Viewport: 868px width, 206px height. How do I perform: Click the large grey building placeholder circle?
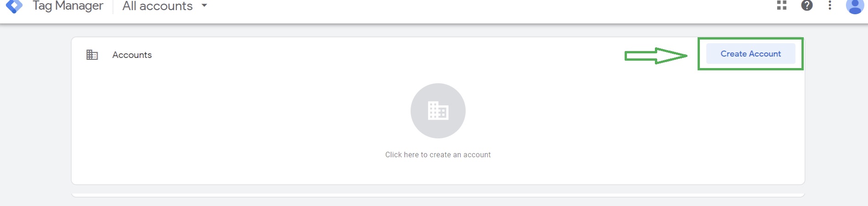pyautogui.click(x=438, y=111)
